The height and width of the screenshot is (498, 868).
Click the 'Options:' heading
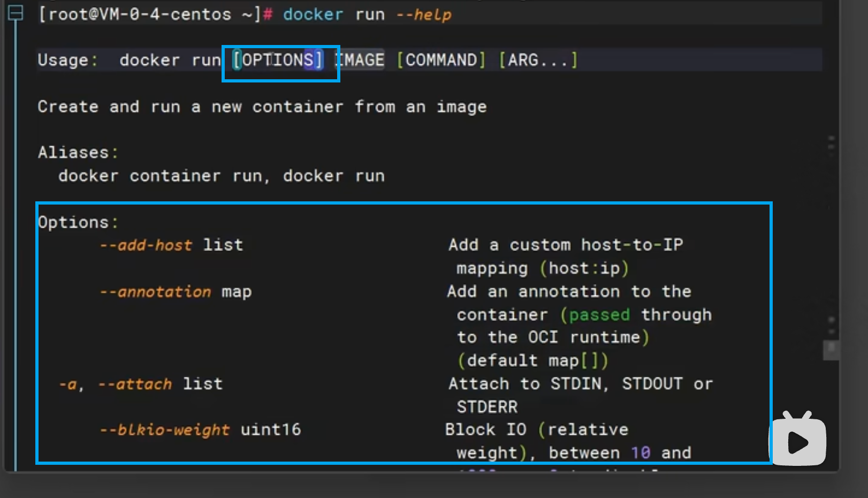(x=78, y=222)
